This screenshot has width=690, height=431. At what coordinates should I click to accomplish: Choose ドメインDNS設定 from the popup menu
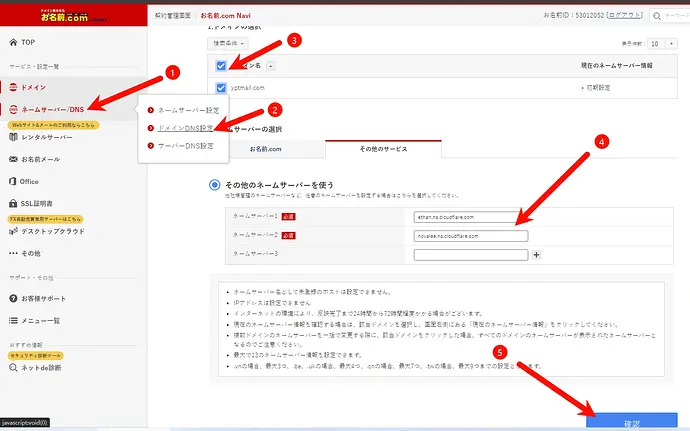pyautogui.click(x=185, y=128)
